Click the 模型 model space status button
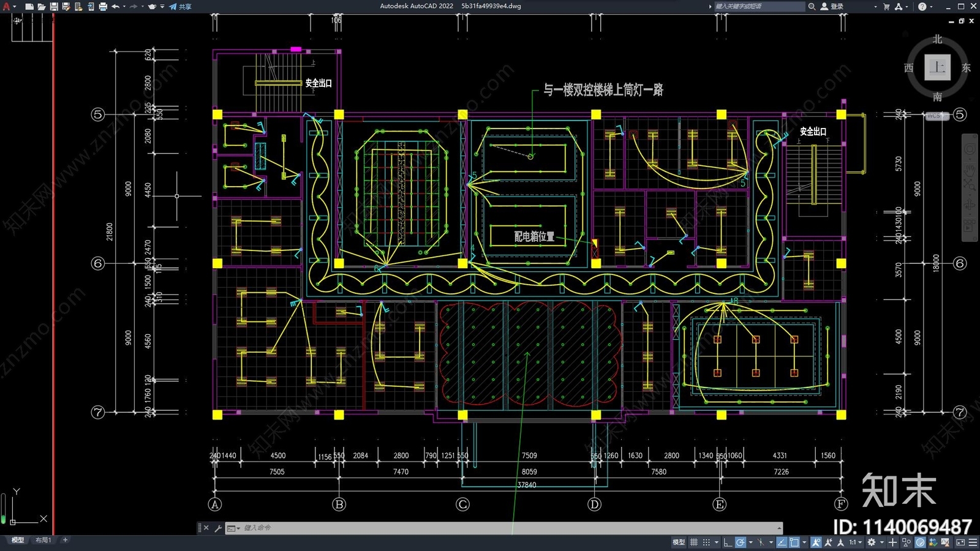This screenshot has height=551, width=980. click(x=679, y=542)
